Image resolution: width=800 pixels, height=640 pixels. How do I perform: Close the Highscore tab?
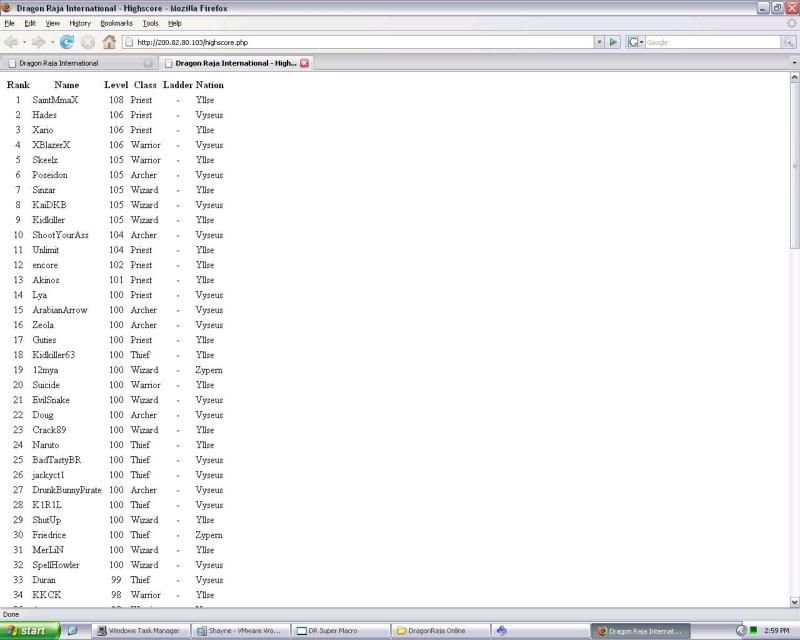(305, 63)
